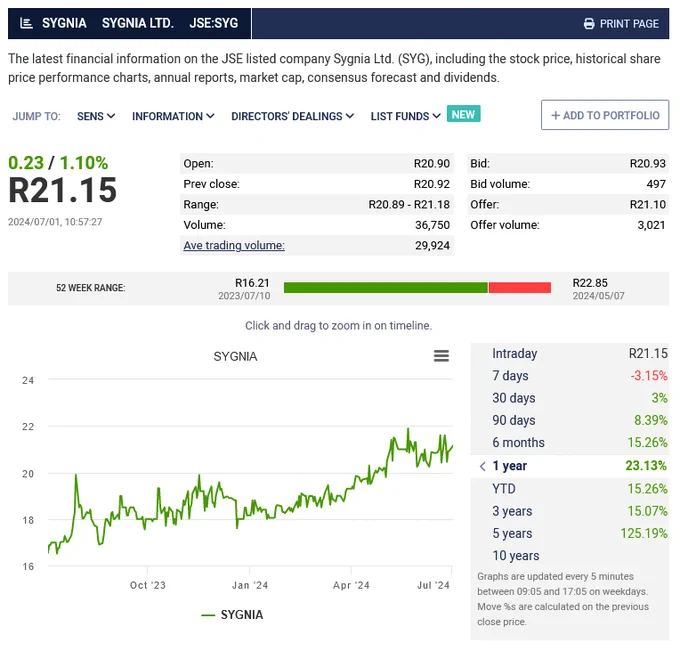Click the Bid value R20.93
Screen dimensions: 680x651
coord(647,164)
